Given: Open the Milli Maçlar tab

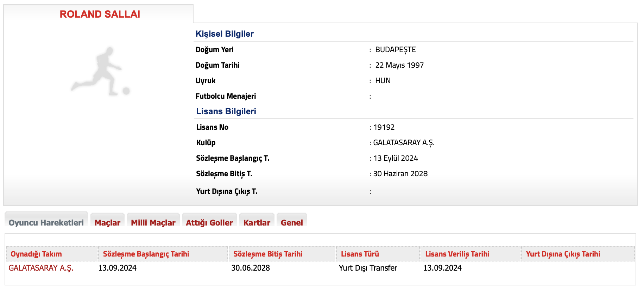Looking at the screenshot, I should [x=153, y=223].
